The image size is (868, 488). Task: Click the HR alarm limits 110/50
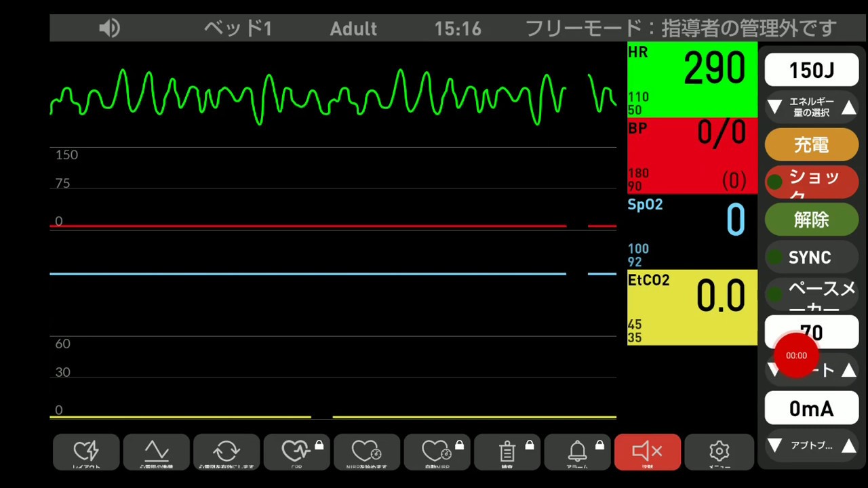pos(638,104)
